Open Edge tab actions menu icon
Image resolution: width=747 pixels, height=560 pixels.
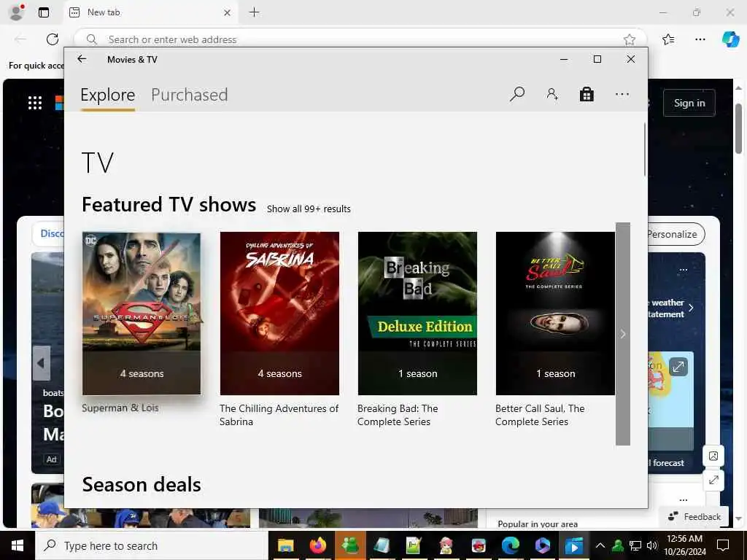pos(43,12)
